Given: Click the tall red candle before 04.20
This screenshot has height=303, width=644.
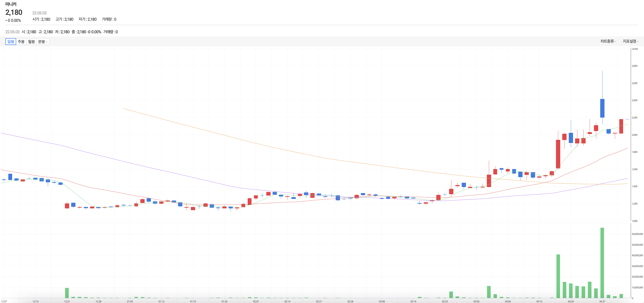Looking at the screenshot, I should [x=558, y=154].
